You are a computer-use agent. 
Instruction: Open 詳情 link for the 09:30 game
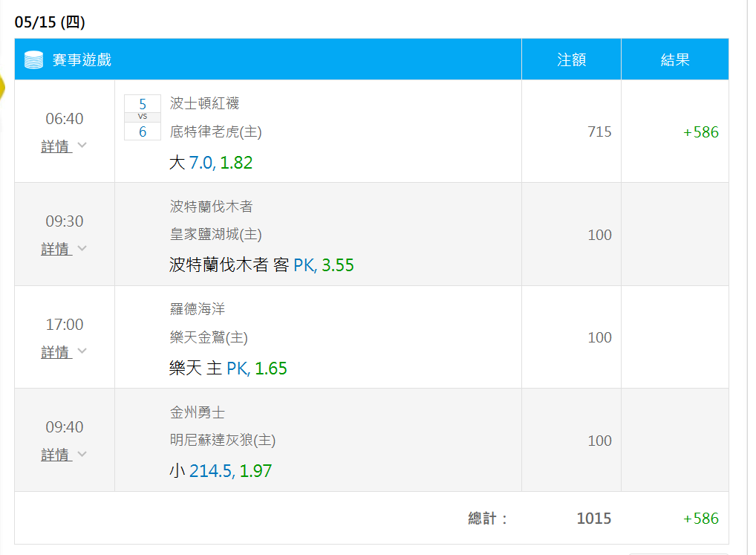coord(56,250)
